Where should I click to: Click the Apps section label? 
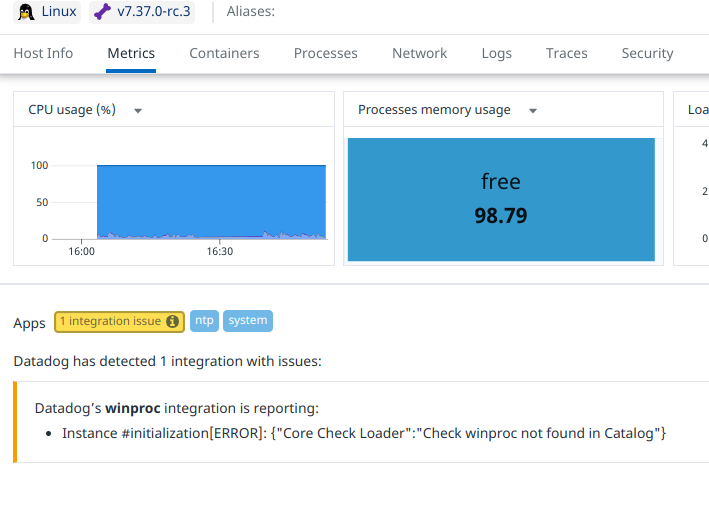click(29, 323)
